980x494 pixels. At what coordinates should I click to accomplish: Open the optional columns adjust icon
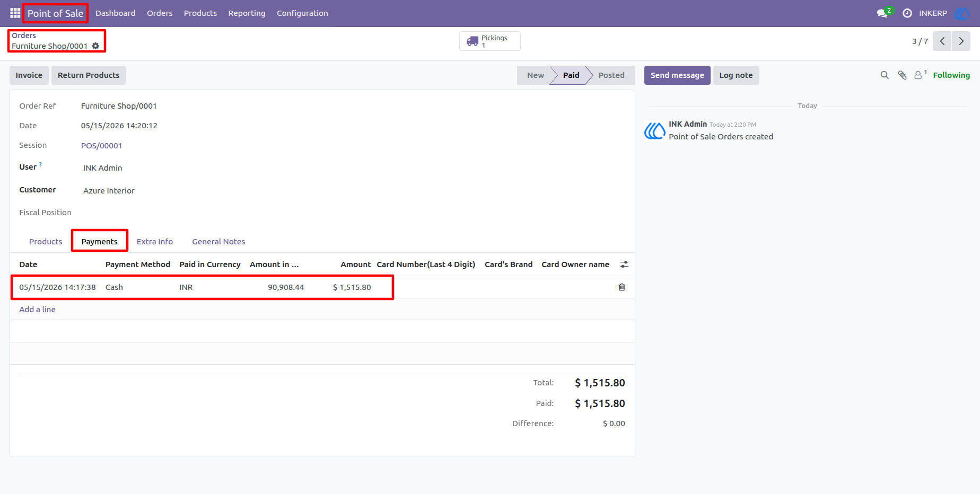click(x=624, y=264)
